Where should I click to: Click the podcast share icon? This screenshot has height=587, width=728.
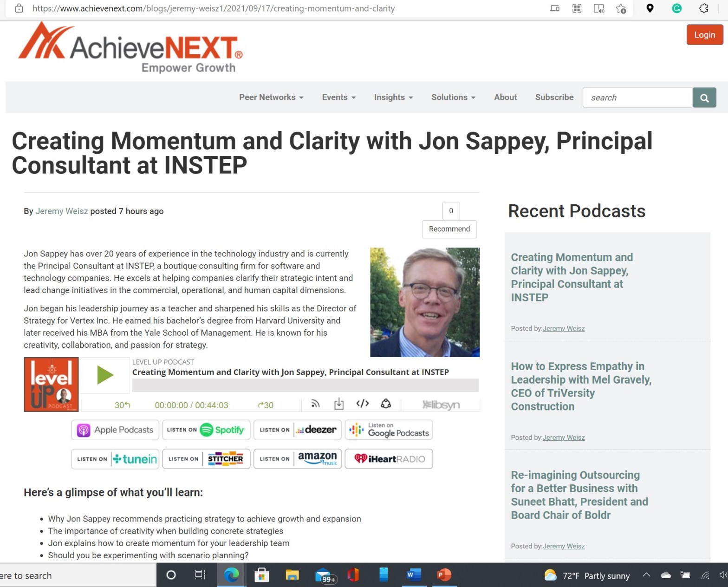click(x=385, y=404)
